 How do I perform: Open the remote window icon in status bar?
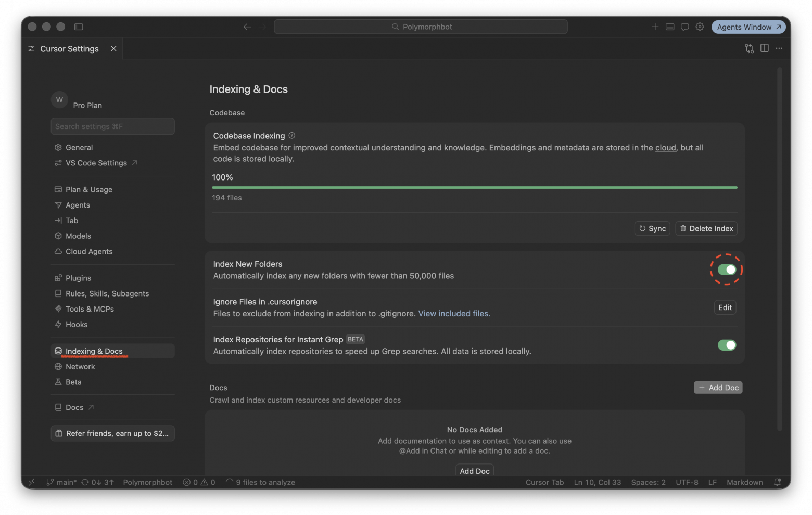32,482
